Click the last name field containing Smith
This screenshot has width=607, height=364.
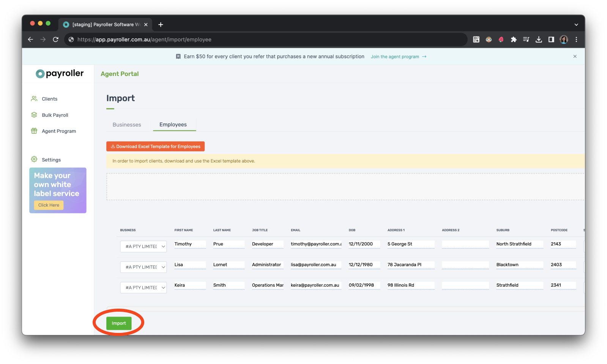coord(229,285)
